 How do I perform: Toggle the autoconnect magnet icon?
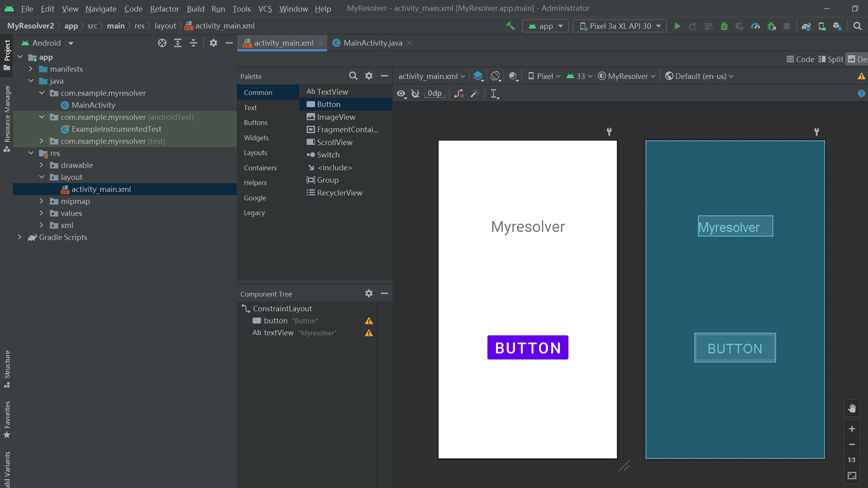click(x=416, y=94)
